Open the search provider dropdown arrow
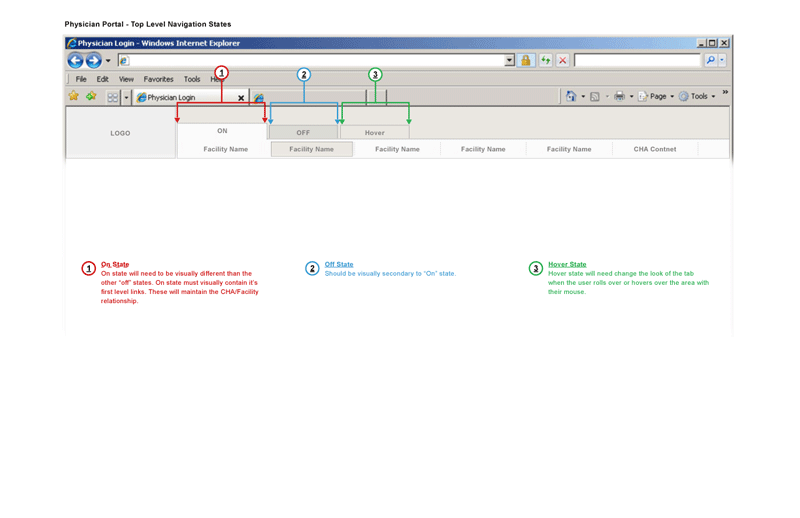Screen dimensions: 800x518 pos(722,60)
